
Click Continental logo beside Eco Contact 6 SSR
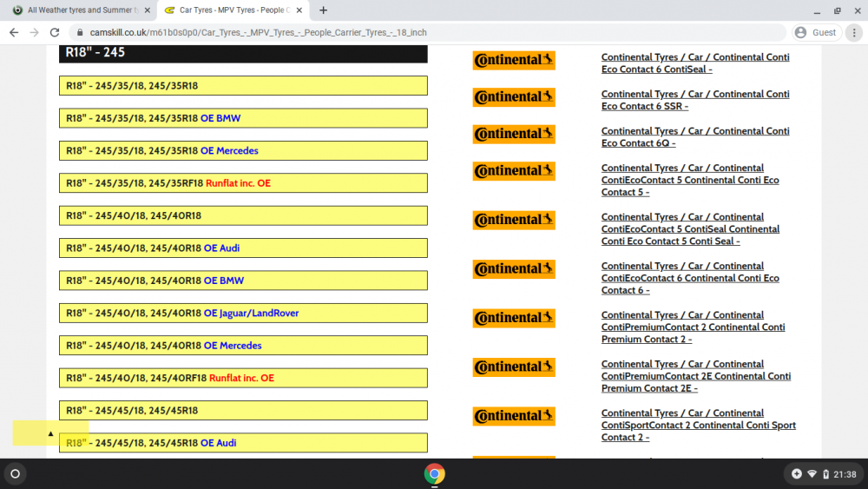point(514,97)
